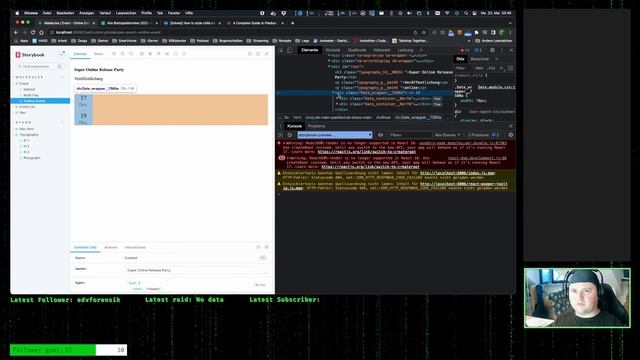This screenshot has width=640, height=360.
Task: Open the Storybook viewport size icon
Action: click(x=159, y=54)
